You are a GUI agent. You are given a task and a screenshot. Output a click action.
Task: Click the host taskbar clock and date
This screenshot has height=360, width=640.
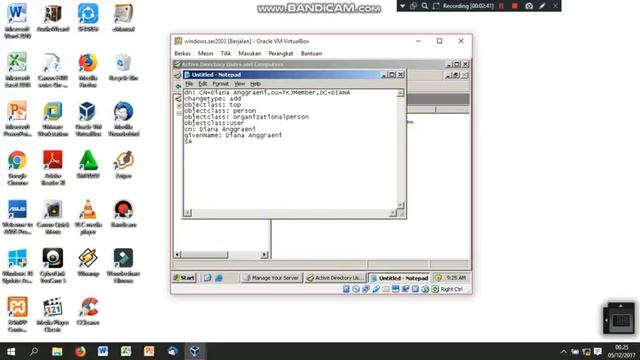click(x=621, y=351)
